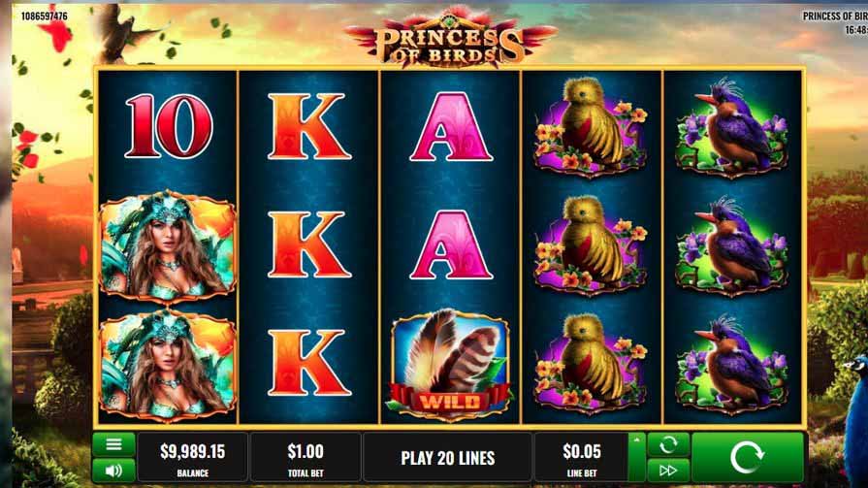
Task: Click the top golden bird symbol
Action: click(x=590, y=127)
